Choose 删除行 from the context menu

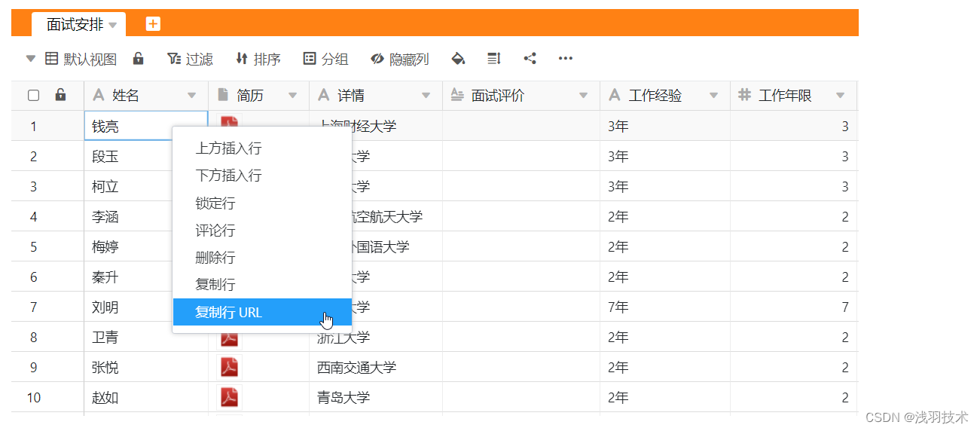coord(262,258)
